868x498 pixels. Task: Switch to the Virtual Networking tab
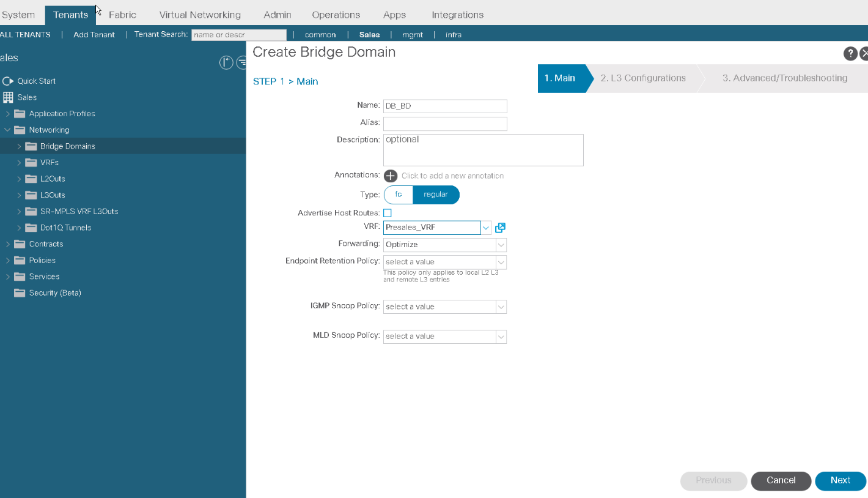point(200,15)
